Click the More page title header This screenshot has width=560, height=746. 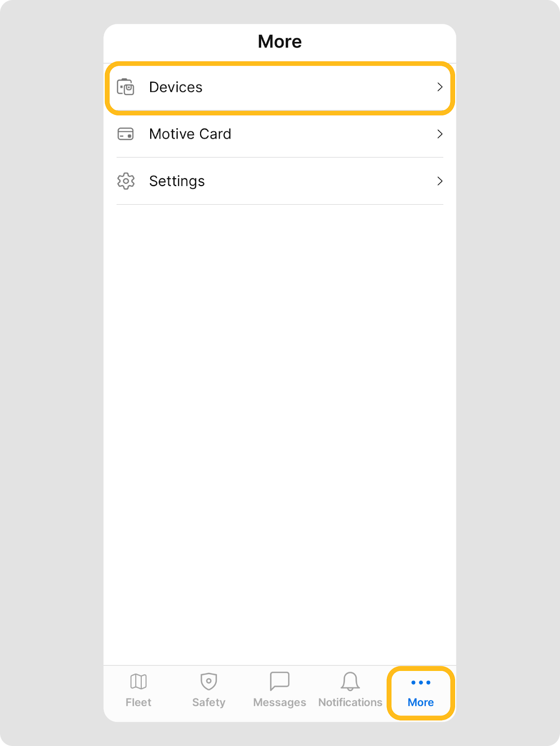click(280, 41)
